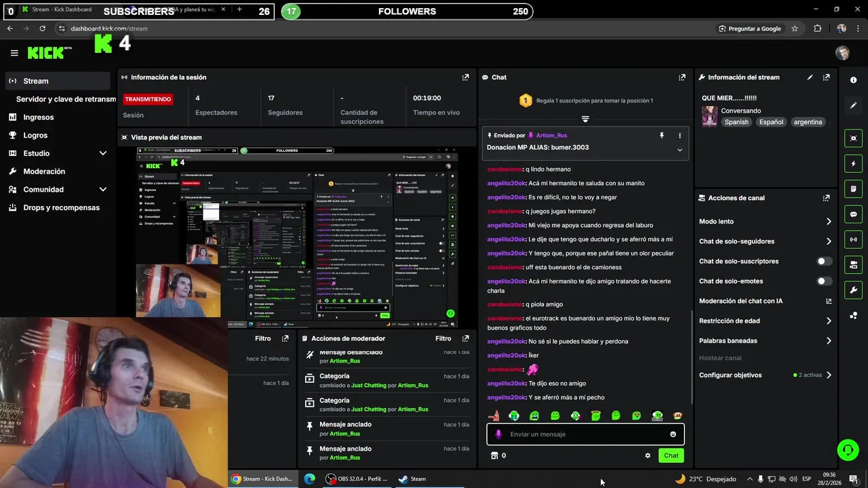
Task: Open Steam from the Windows taskbar
Action: [x=412, y=479]
